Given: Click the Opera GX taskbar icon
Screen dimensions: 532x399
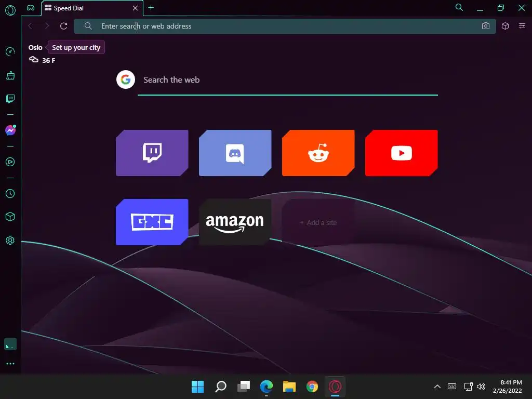Looking at the screenshot, I should (335, 387).
